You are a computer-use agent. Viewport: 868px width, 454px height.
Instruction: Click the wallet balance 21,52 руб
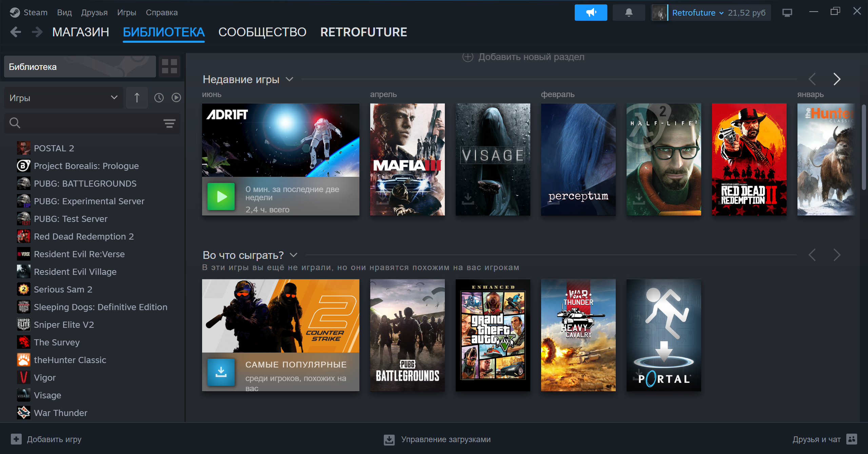pos(747,13)
